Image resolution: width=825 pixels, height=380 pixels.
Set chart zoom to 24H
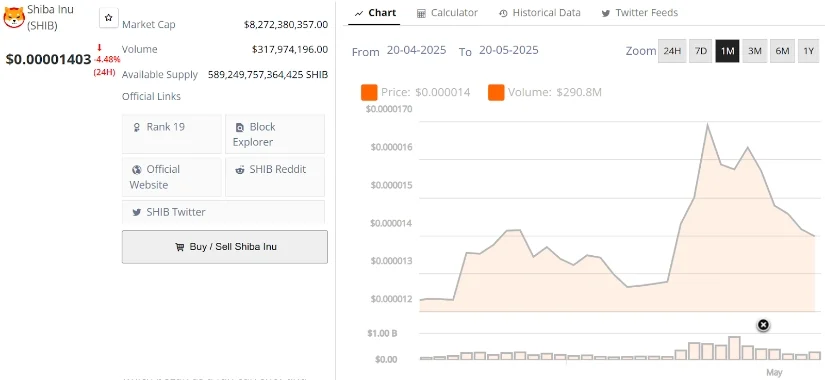pyautogui.click(x=672, y=51)
